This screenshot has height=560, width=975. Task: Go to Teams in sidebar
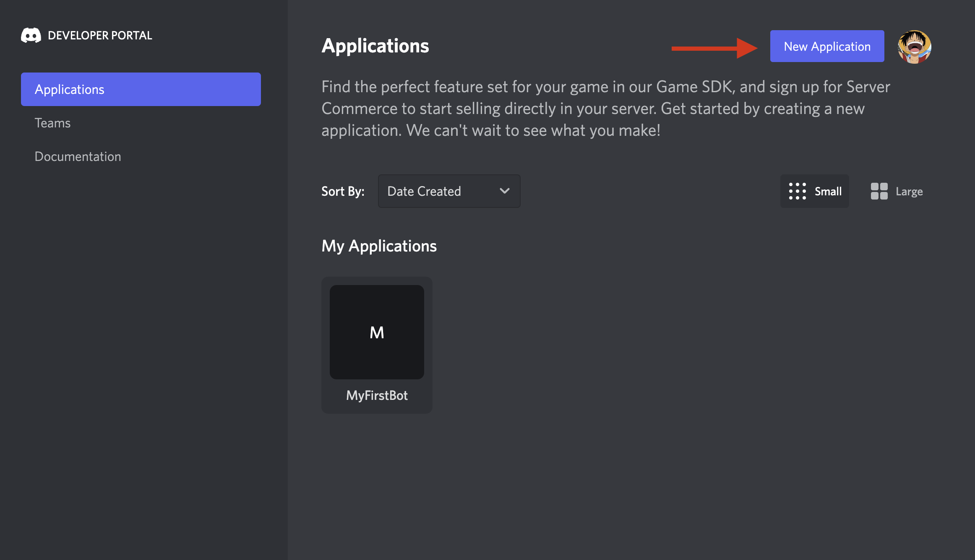(52, 123)
